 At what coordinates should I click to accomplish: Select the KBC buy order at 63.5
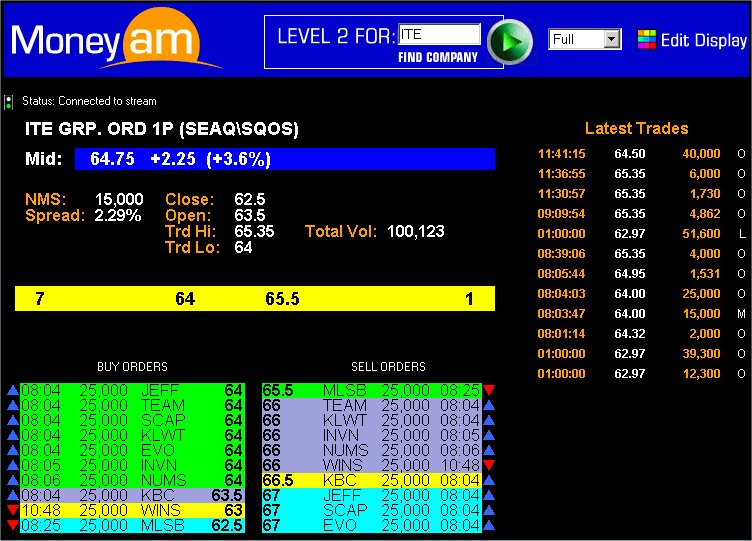(x=132, y=496)
